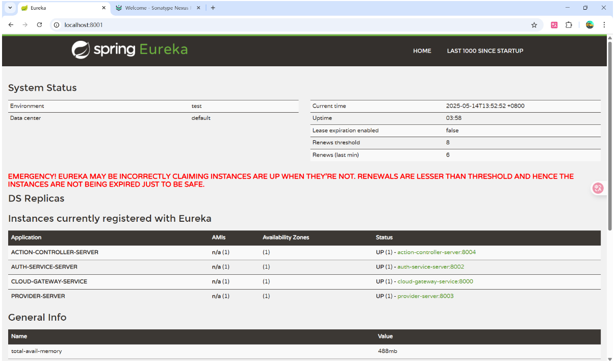Click the Status column header
The width and height of the screenshot is (615, 364).
coord(385,238)
